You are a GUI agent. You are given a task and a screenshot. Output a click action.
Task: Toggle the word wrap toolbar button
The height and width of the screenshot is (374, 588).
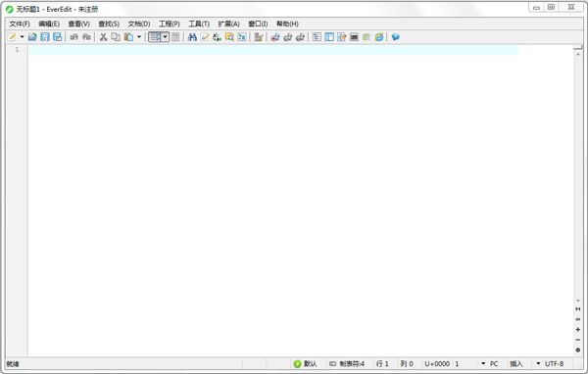(x=155, y=37)
